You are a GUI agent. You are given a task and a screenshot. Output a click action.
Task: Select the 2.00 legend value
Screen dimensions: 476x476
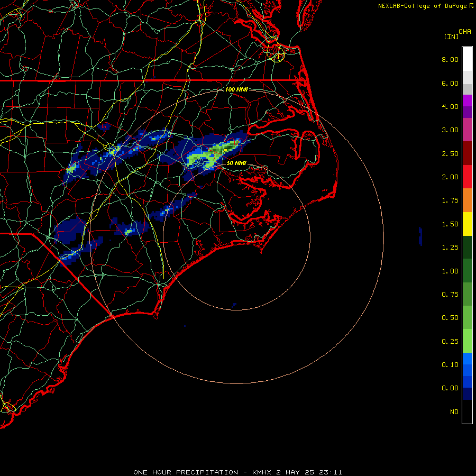tap(450, 177)
